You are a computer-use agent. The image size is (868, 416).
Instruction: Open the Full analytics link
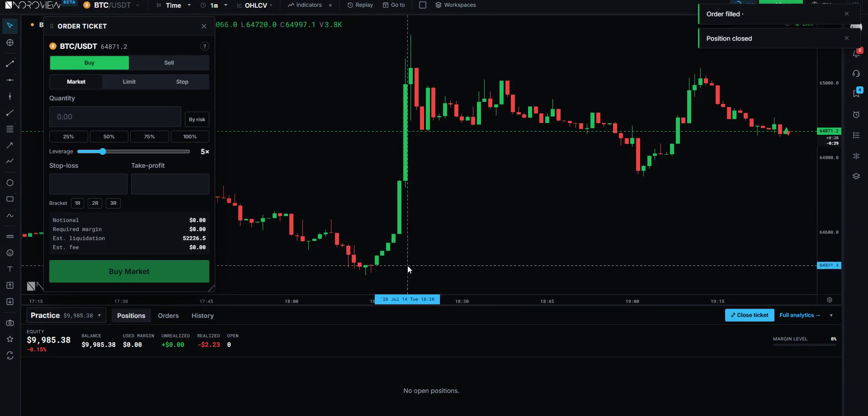click(799, 315)
